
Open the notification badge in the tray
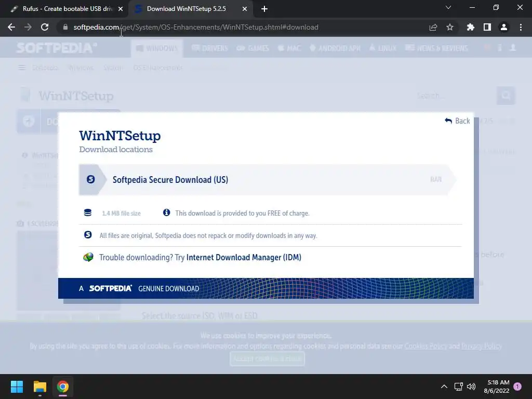coord(517,386)
